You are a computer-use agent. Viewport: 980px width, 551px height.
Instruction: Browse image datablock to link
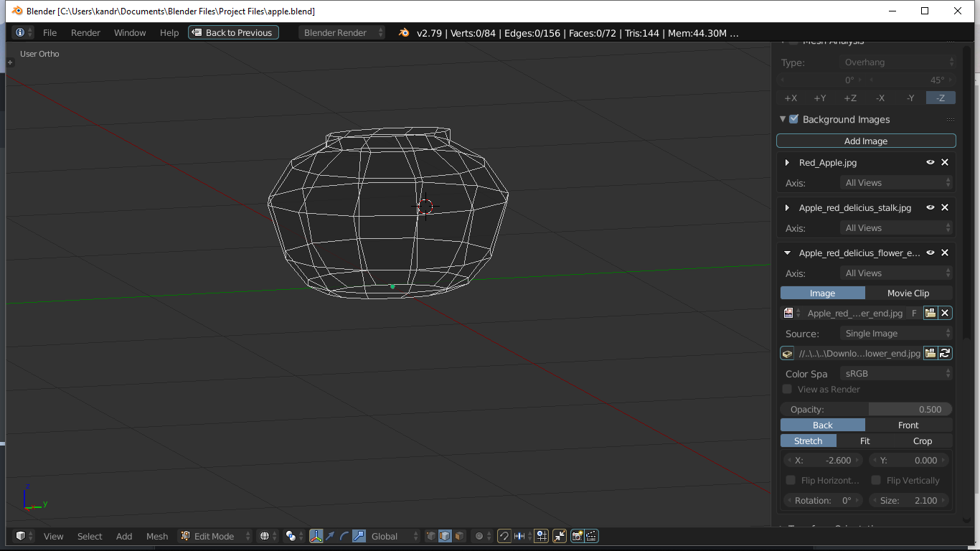pyautogui.click(x=791, y=313)
